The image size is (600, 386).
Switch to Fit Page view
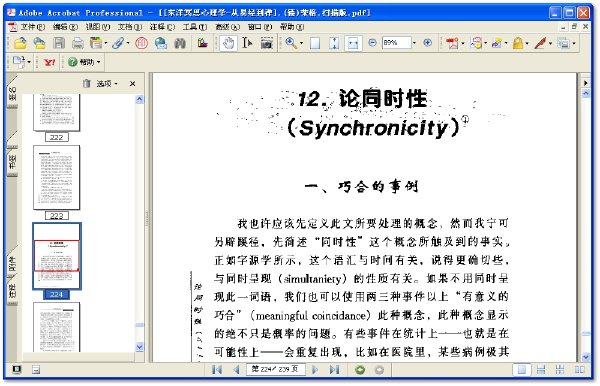334,43
